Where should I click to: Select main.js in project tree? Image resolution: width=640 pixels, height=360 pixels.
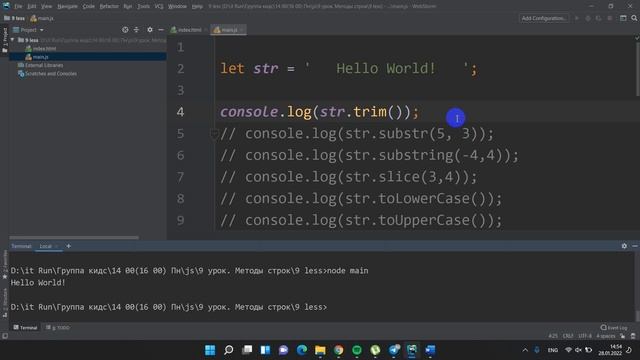point(37,57)
